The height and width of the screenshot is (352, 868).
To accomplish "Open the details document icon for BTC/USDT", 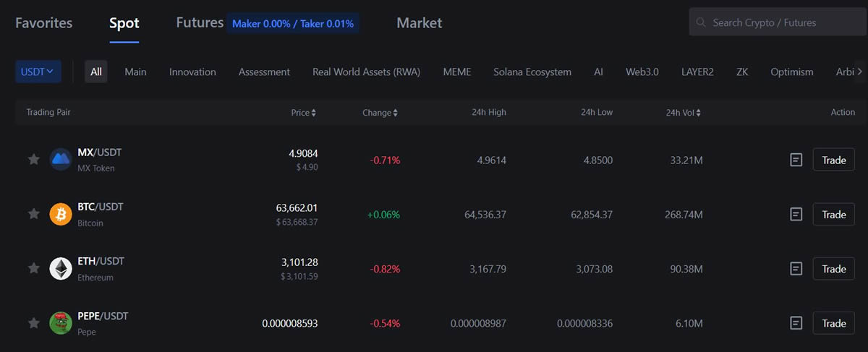I will [796, 215].
